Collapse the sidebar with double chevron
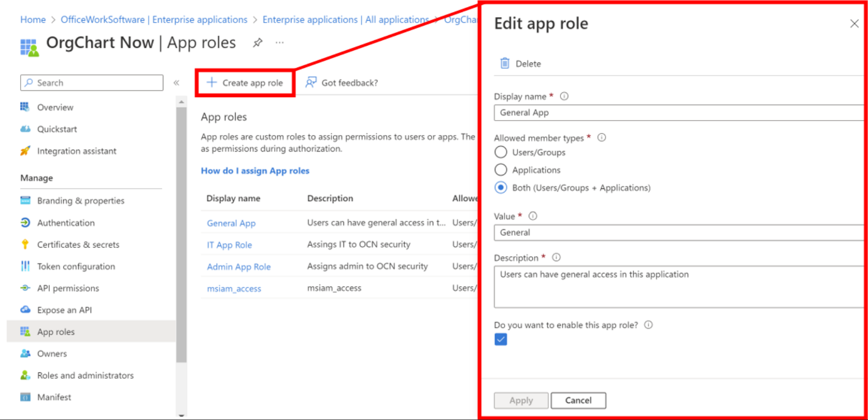This screenshot has width=868, height=420. 176,82
